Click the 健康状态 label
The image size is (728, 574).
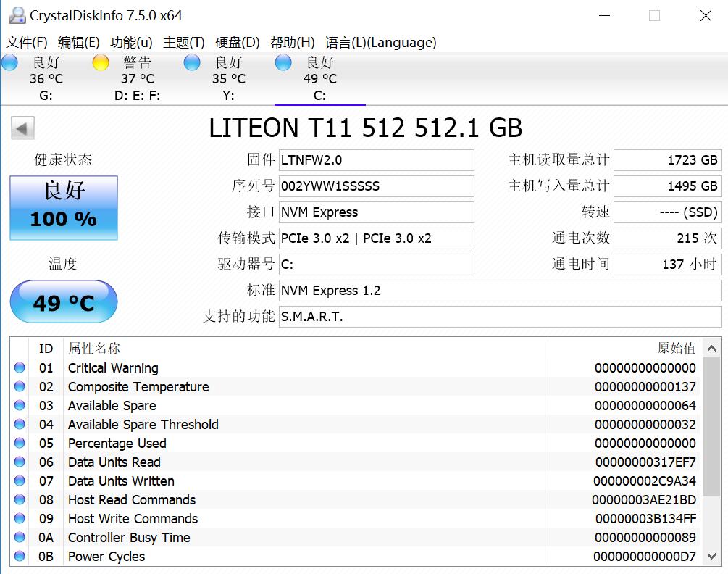(63, 159)
